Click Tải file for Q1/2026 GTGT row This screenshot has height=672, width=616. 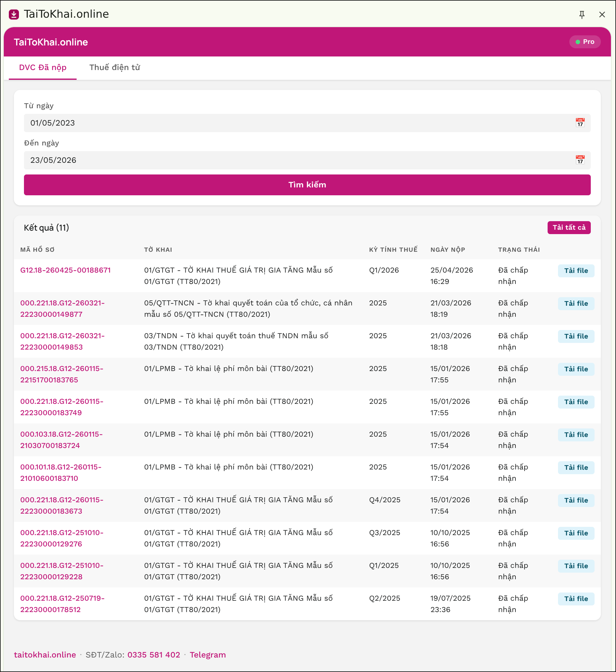pos(576,270)
